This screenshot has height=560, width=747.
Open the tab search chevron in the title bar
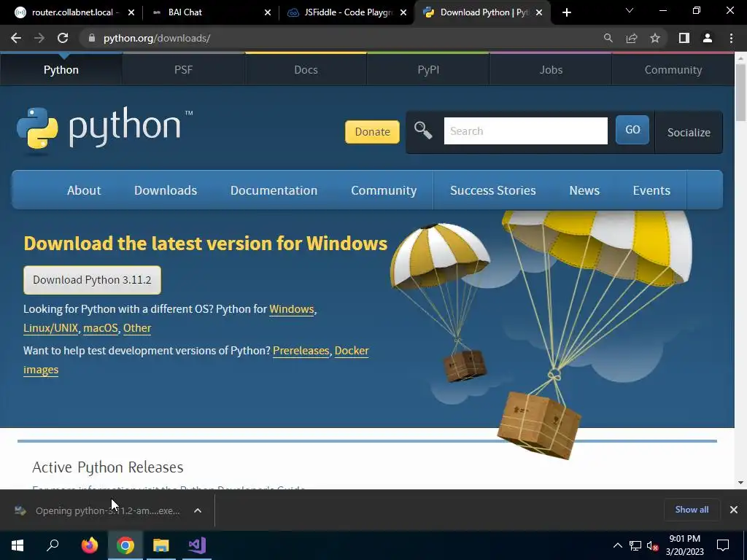point(630,10)
